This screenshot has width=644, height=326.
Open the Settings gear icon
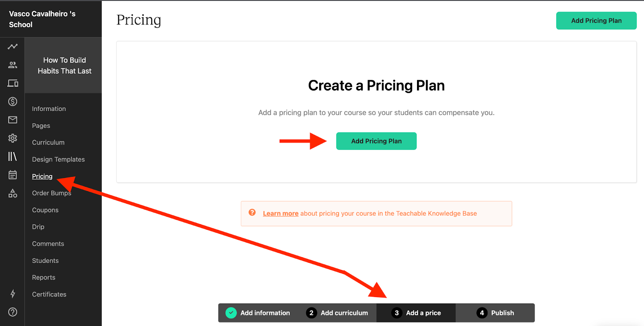tap(12, 138)
